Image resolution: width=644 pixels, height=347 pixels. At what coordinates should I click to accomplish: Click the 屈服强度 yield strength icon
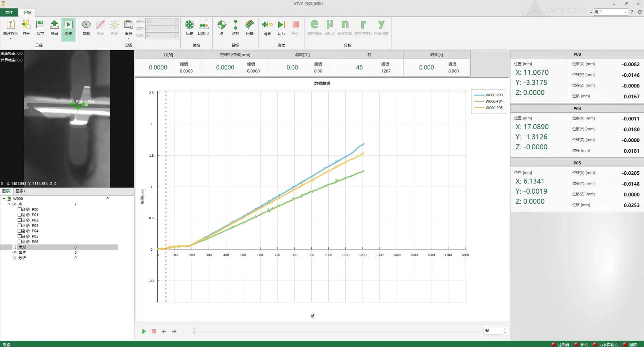click(x=381, y=25)
